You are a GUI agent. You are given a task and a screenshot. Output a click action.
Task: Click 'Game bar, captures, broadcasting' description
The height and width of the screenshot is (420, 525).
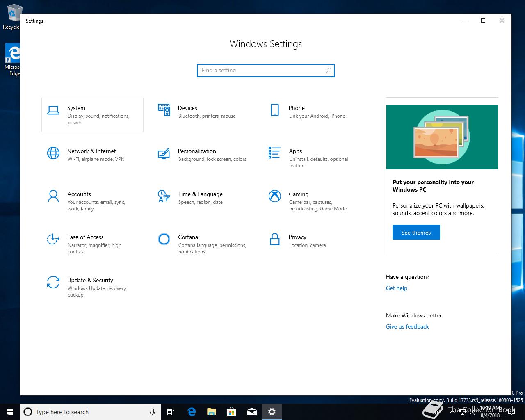tap(317, 205)
